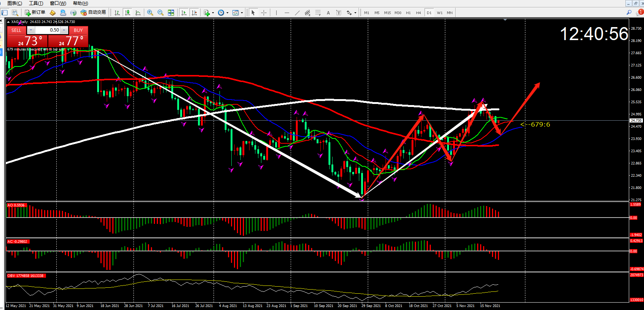This screenshot has width=644, height=310.
Task: Toggle chart auto-scroll button
Action: pos(184,13)
